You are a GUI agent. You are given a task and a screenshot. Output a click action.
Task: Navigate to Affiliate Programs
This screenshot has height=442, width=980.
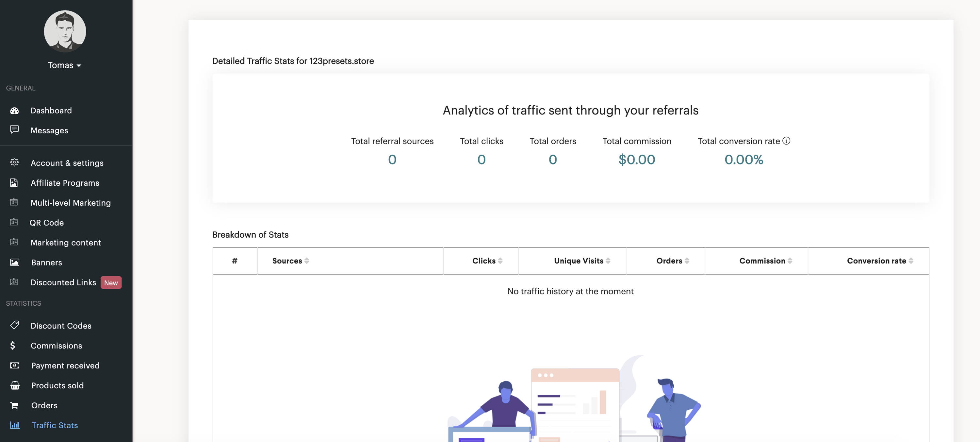tap(65, 183)
